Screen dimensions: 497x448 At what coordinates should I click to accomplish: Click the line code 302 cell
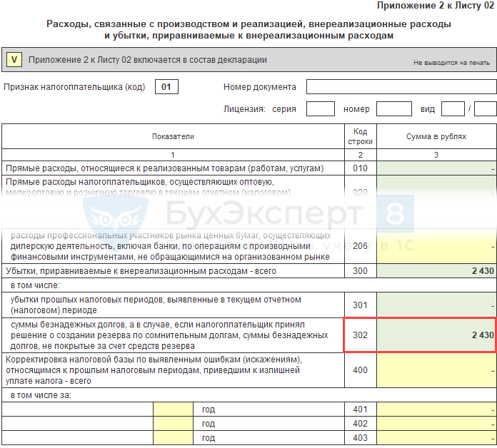361,335
